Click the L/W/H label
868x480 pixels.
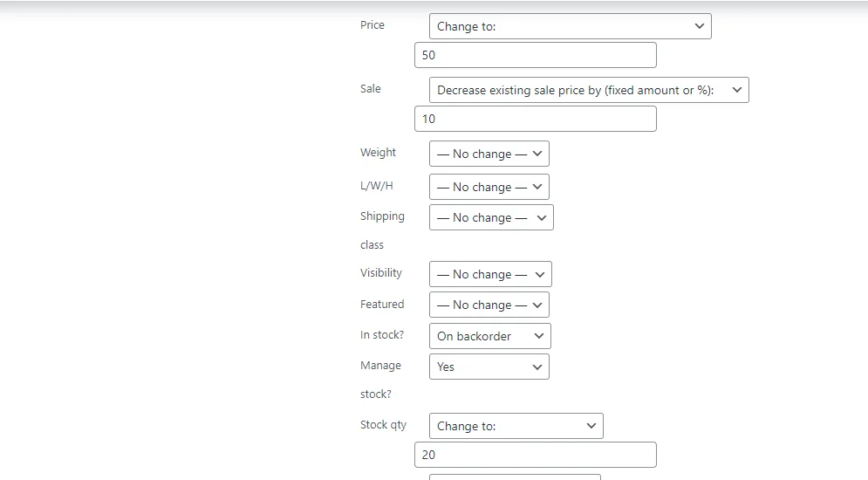[377, 186]
